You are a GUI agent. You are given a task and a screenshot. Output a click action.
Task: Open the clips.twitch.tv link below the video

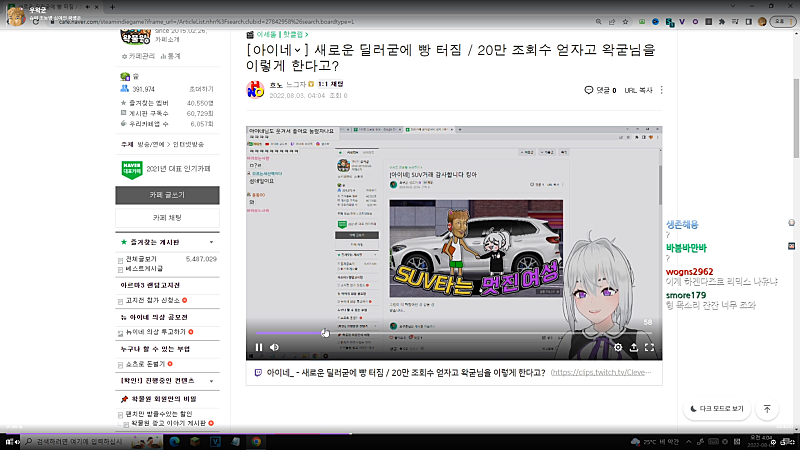coord(601,372)
